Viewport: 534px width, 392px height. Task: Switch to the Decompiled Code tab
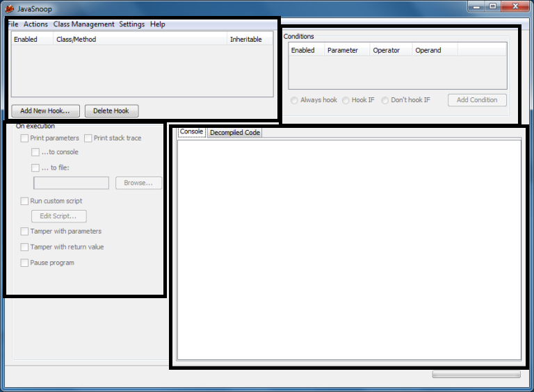pyautogui.click(x=235, y=132)
